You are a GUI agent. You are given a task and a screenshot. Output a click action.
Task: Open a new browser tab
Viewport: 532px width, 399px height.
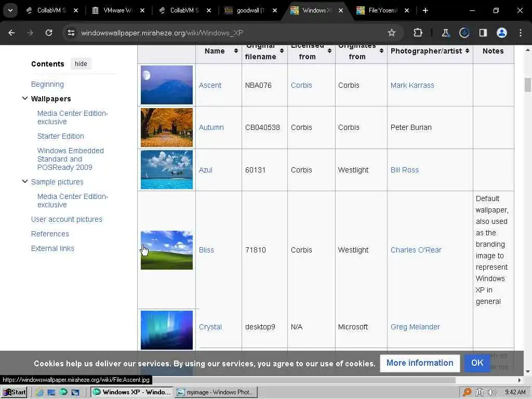pyautogui.click(x=425, y=10)
